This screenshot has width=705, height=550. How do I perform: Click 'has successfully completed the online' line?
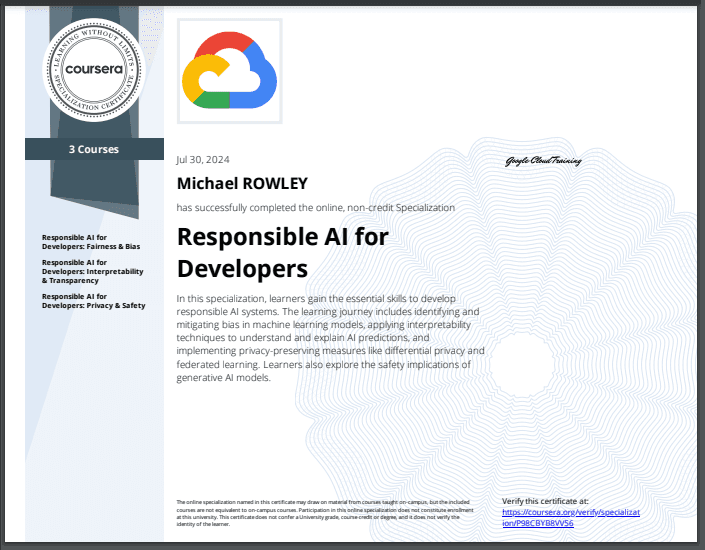[316, 208]
